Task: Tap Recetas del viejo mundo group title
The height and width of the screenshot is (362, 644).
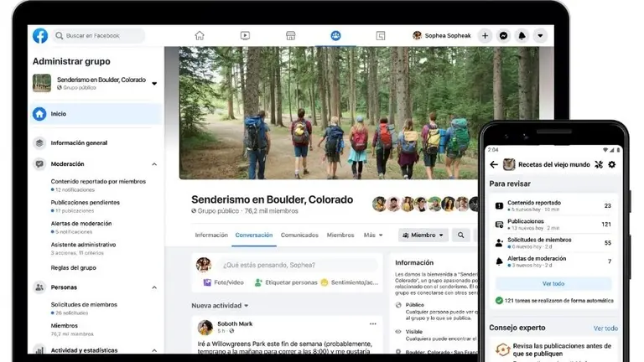Action: [x=553, y=164]
